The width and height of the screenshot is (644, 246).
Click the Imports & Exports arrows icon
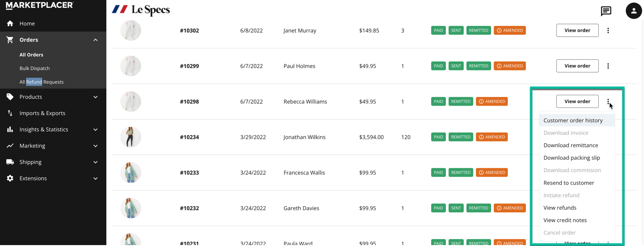point(10,113)
